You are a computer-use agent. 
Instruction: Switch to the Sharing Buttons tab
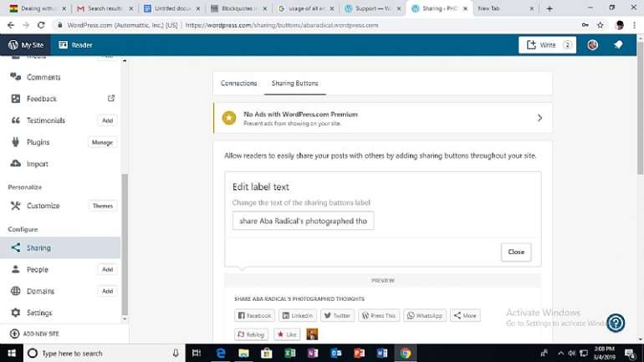click(x=295, y=84)
